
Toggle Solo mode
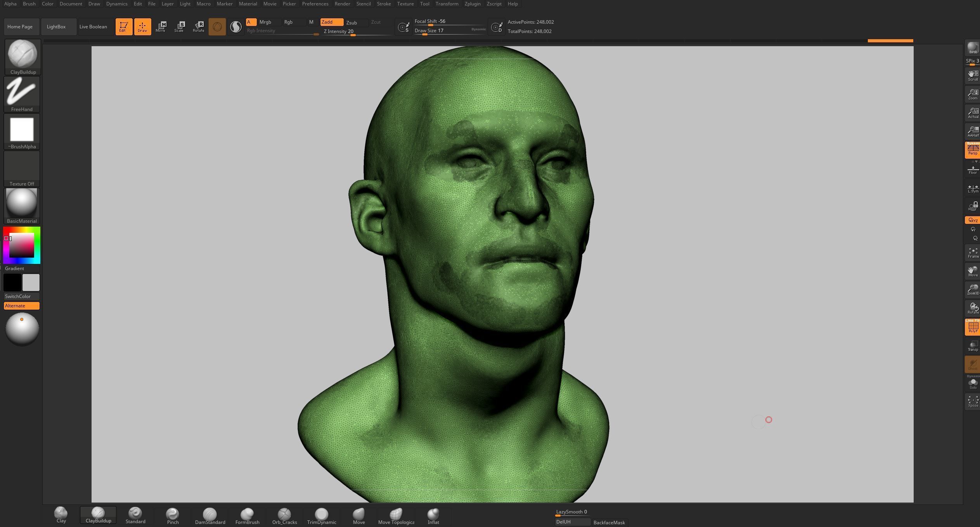tap(973, 383)
